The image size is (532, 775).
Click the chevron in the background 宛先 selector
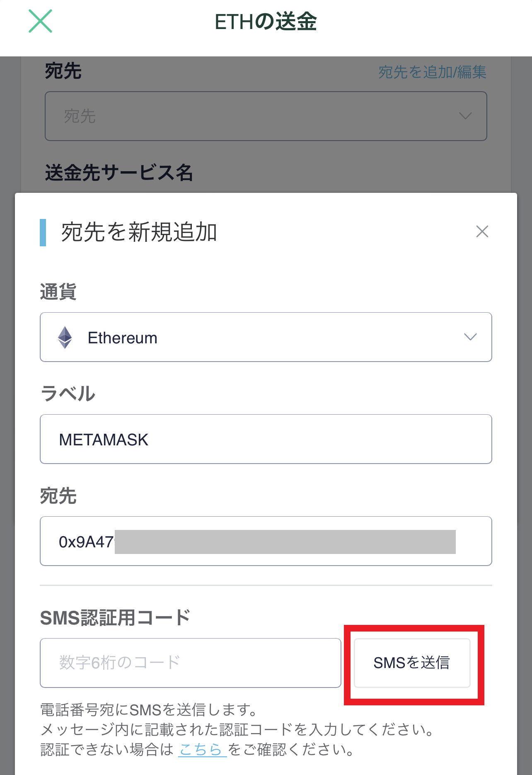pyautogui.click(x=466, y=116)
